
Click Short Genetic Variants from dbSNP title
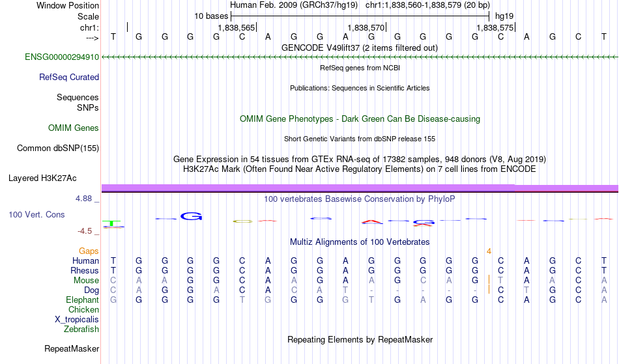pyautogui.click(x=360, y=139)
